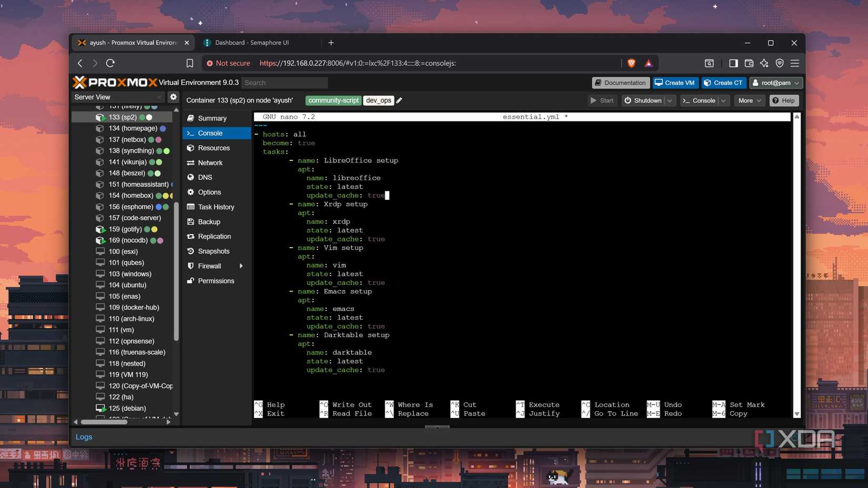This screenshot has height=488, width=868.
Task: Select Task History from the sidebar menu
Action: pyautogui.click(x=216, y=207)
